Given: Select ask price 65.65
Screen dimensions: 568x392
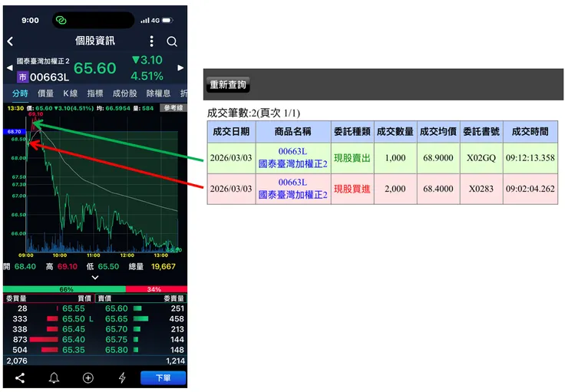Looking at the screenshot, I should point(116,319).
